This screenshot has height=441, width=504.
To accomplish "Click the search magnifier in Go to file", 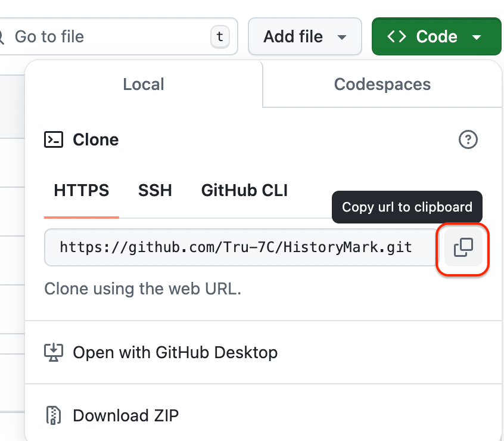I will tap(2, 37).
